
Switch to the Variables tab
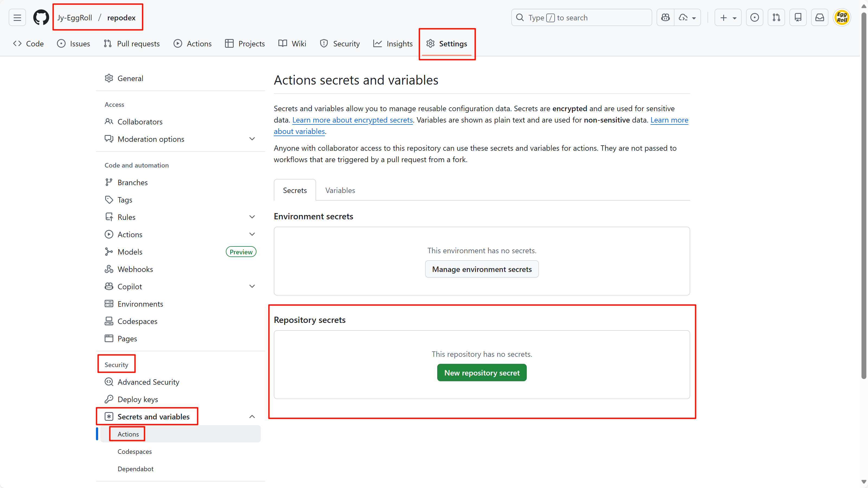[x=340, y=190]
